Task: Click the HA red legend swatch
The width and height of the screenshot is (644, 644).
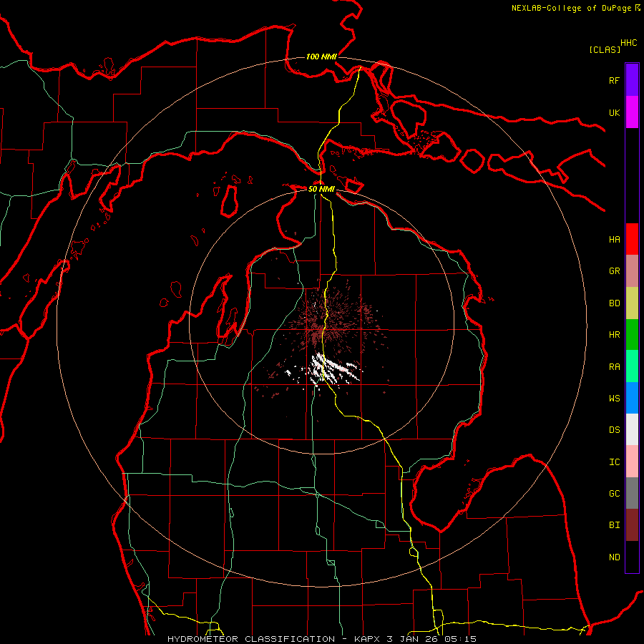Action: click(632, 239)
